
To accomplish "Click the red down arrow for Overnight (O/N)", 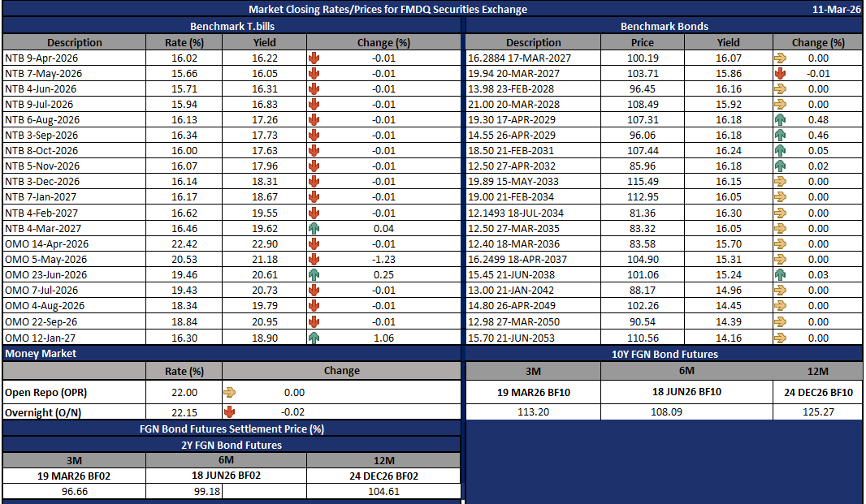I will 229,411.
